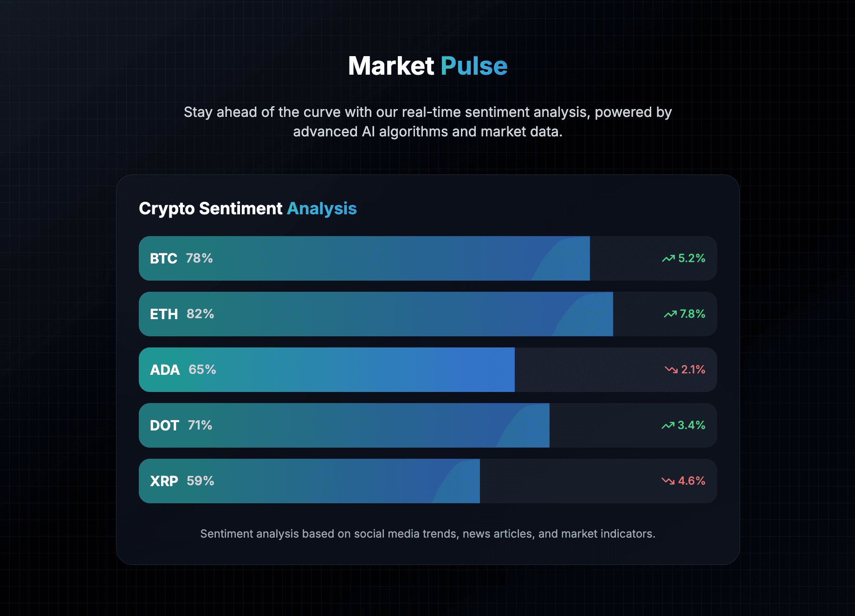Click the XRP red downward arrow icon
Viewport: 855px width, 616px height.
coord(667,481)
